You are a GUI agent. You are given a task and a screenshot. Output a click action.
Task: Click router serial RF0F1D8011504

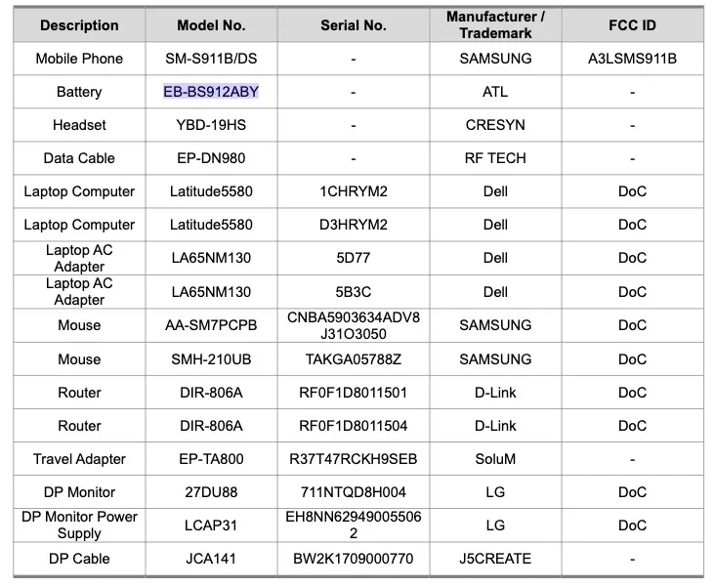pos(353,426)
